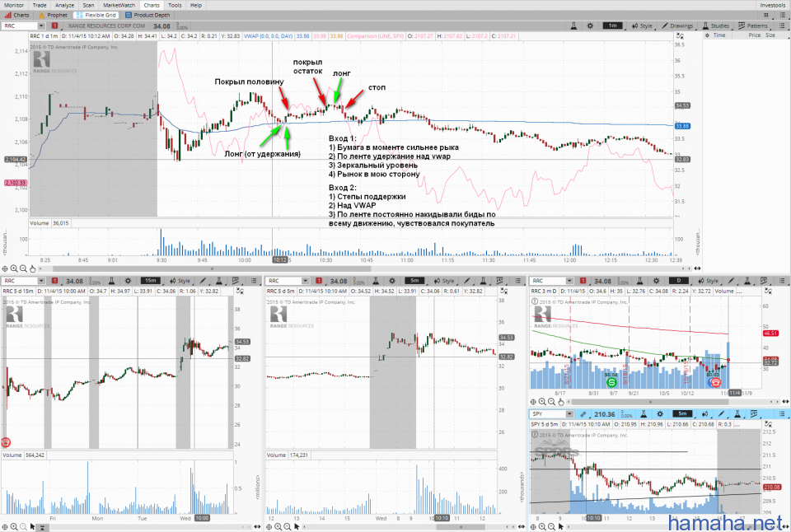
Task: Open the symbol dropdown in the 5m RRC chart
Action: pos(305,281)
